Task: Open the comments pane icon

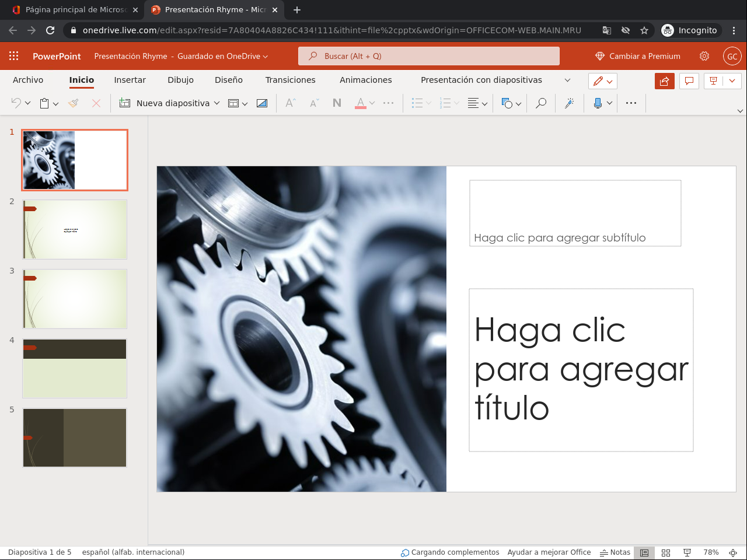Action: [689, 81]
